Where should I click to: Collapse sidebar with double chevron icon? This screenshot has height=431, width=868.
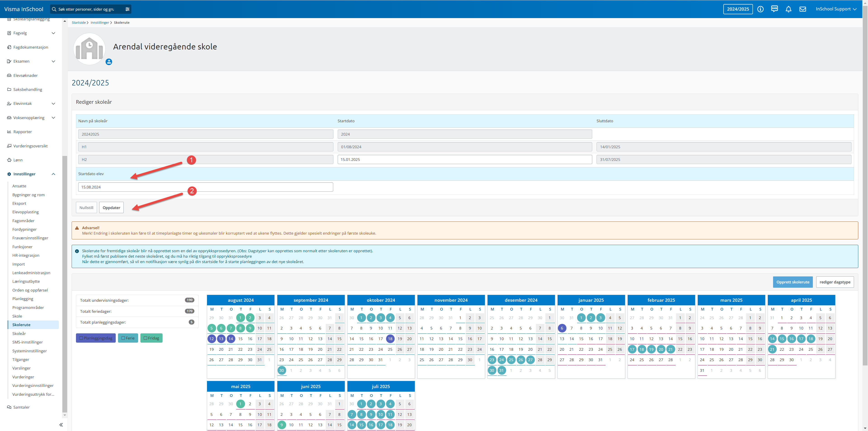[x=61, y=425]
